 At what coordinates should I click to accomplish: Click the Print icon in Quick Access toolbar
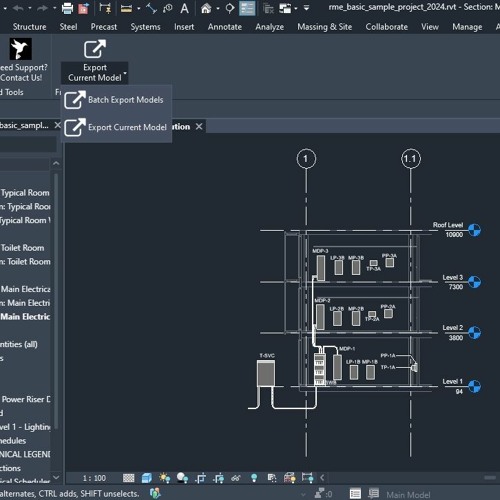[x=67, y=8]
